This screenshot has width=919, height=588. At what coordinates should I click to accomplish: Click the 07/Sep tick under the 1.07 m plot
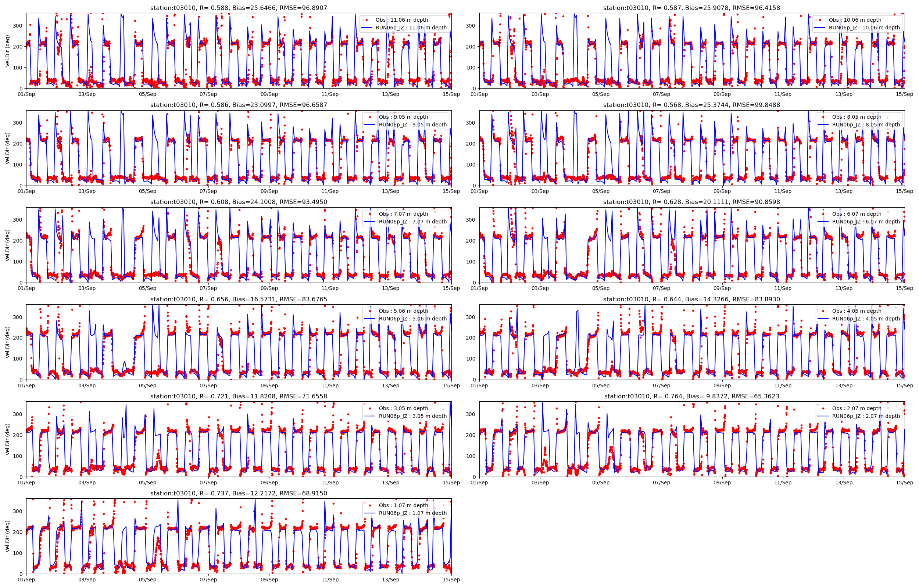click(208, 580)
